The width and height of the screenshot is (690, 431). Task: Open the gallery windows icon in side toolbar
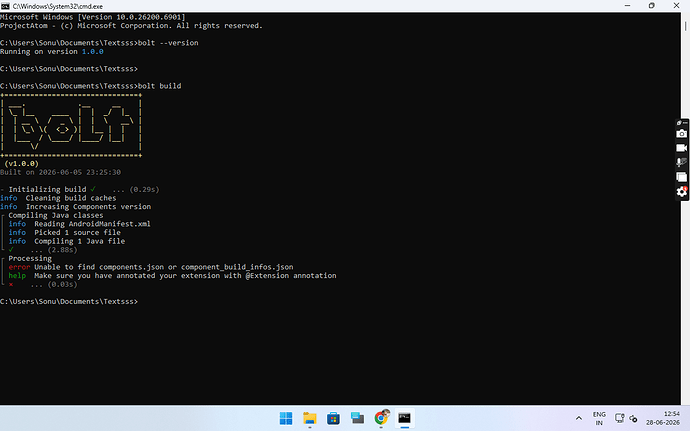click(682, 177)
